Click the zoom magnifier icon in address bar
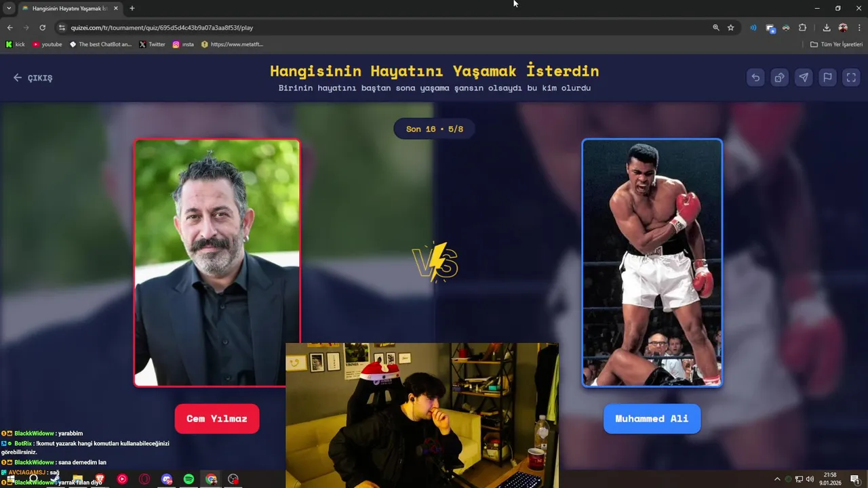 coord(715,28)
